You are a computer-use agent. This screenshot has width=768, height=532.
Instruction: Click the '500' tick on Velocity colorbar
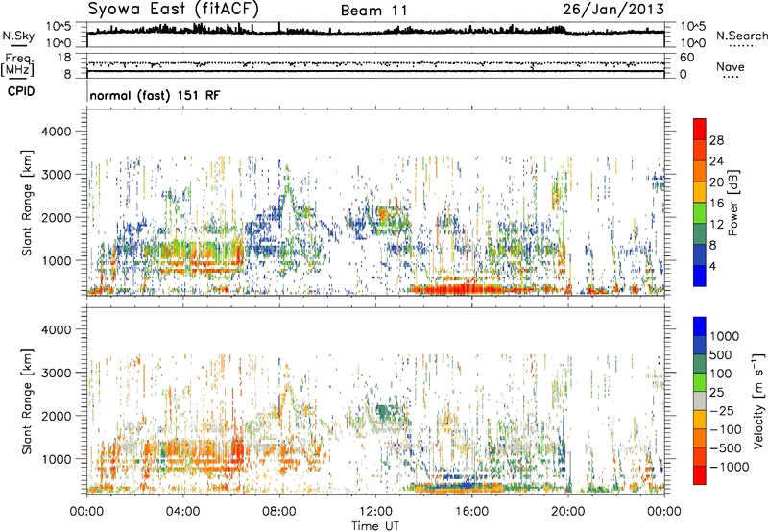tap(721, 354)
